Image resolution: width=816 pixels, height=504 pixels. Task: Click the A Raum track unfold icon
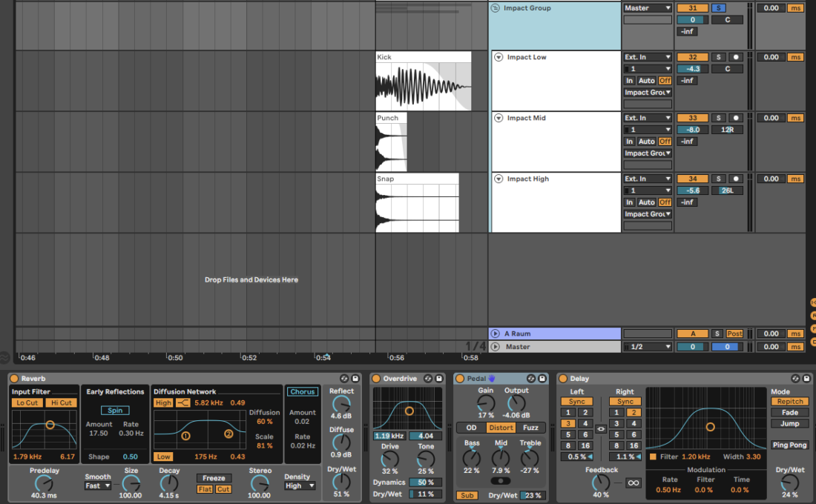(496, 334)
